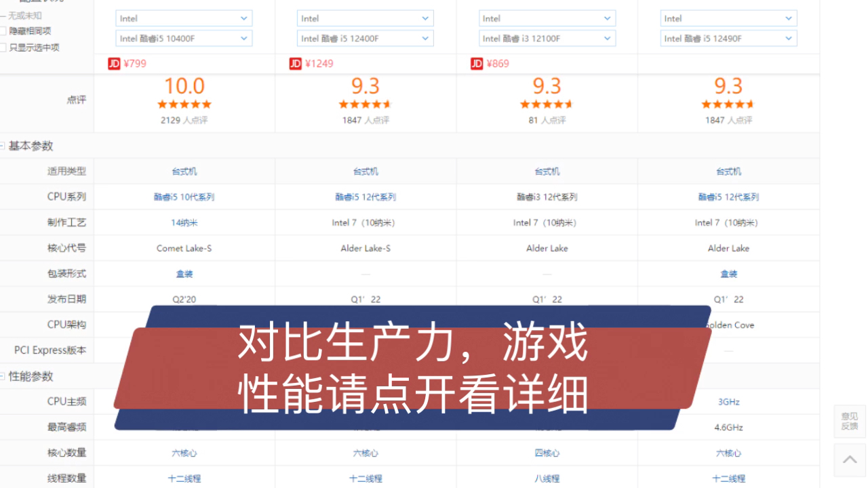
Task: Click the PCI Express版本 row label
Action: tap(50, 350)
